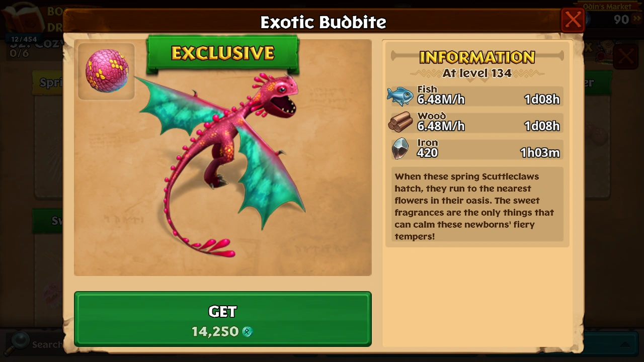Viewport: 644px width, 362px height.
Task: Open the search magnifier in background
Action: click(19, 342)
